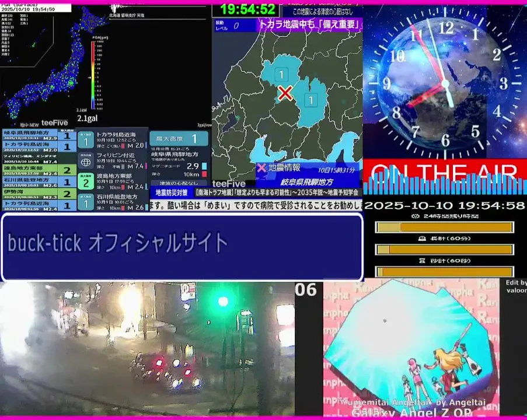This screenshot has width=527, height=420.
Task: Click the マグニチュード 2.9 value
Action: coord(193,166)
